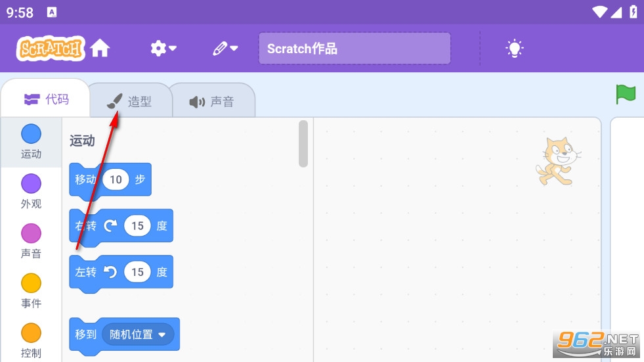Click the Scratch作品 project title field
This screenshot has width=644, height=362.
pos(354,49)
